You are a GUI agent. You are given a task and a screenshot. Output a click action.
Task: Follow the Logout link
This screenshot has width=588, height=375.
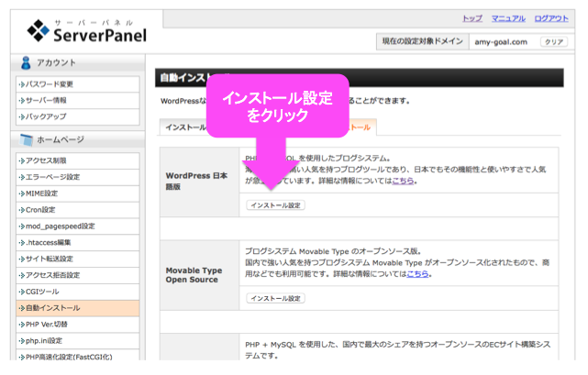551,18
